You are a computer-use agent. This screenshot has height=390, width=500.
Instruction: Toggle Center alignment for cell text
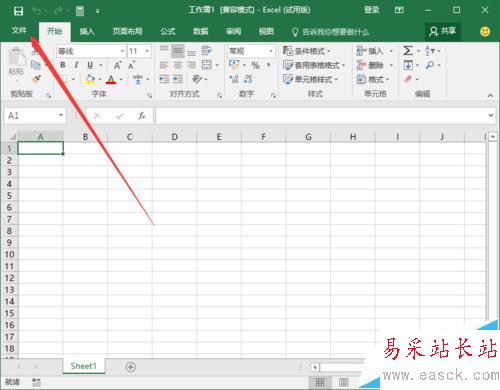[178, 65]
